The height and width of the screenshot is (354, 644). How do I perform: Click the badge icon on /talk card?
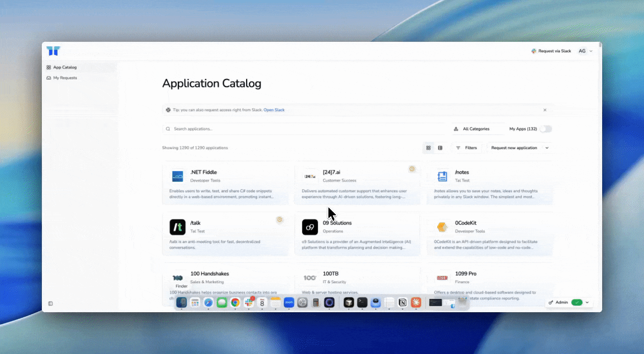pos(280,220)
